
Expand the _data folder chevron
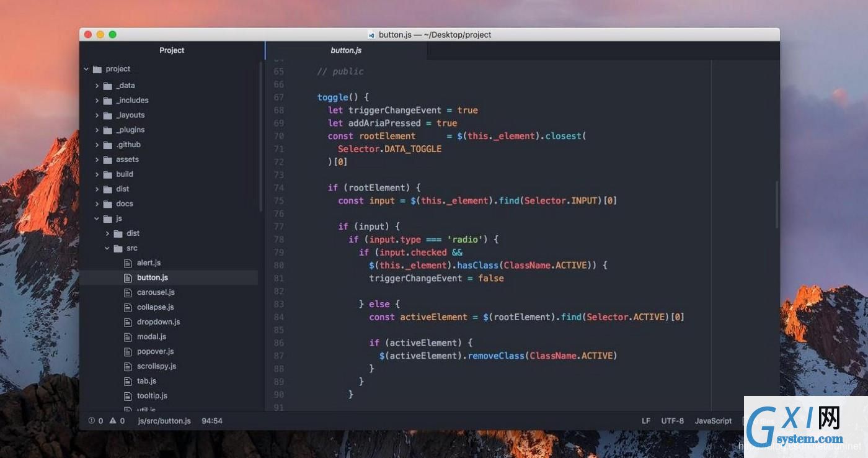(97, 86)
